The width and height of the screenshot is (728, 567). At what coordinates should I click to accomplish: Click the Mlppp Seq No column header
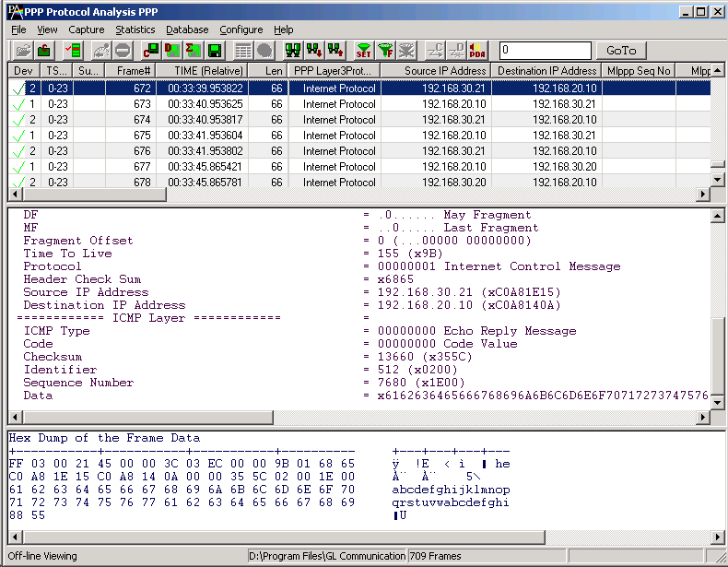(639, 71)
